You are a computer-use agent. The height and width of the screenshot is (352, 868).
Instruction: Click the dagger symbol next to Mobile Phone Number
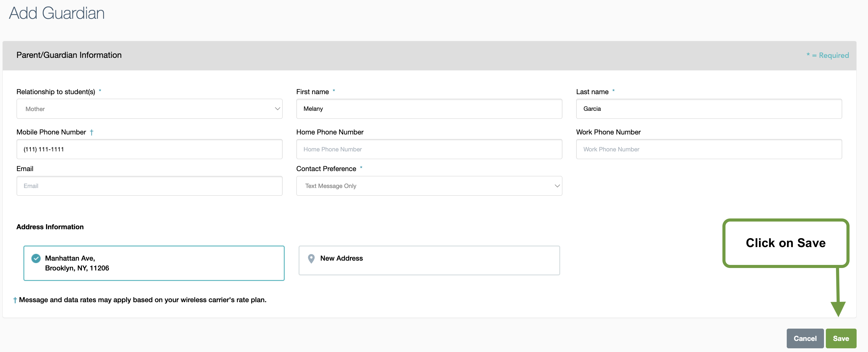91,132
